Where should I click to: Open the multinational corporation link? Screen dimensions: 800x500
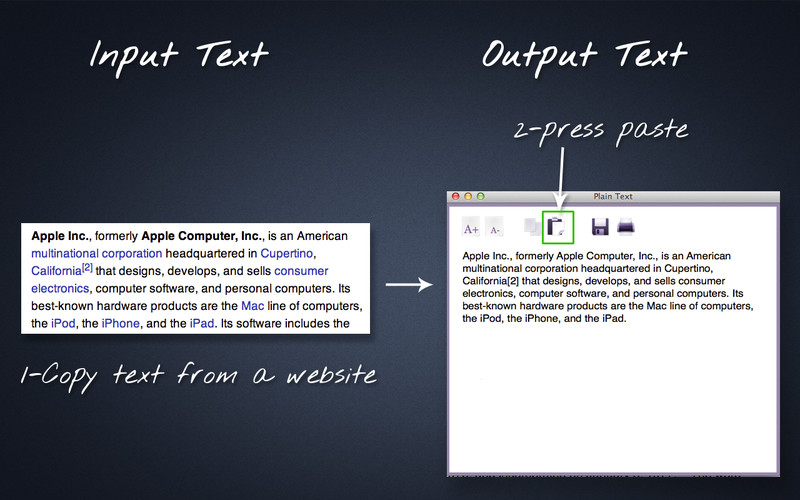coord(96,254)
